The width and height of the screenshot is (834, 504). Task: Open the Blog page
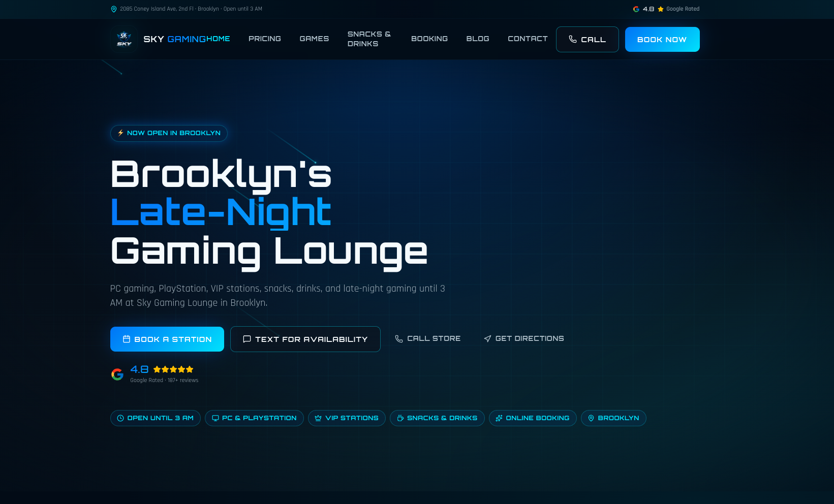(x=478, y=39)
